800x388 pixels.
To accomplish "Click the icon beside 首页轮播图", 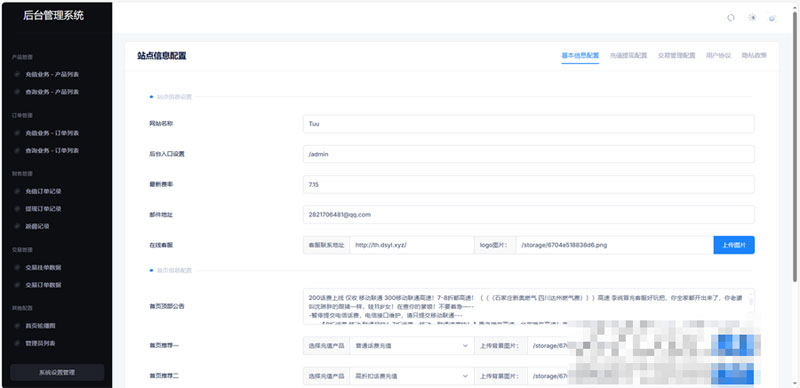I will (x=17, y=326).
